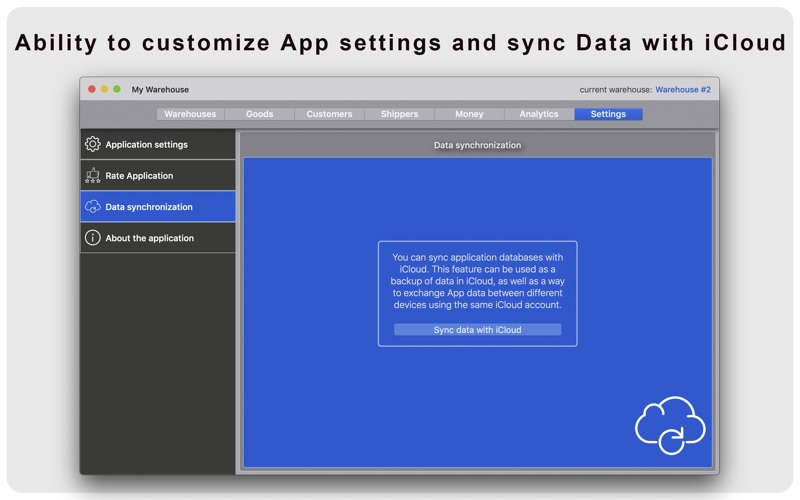Click the About the application info icon
Viewport: 800px width, 500px height.
pyautogui.click(x=92, y=238)
